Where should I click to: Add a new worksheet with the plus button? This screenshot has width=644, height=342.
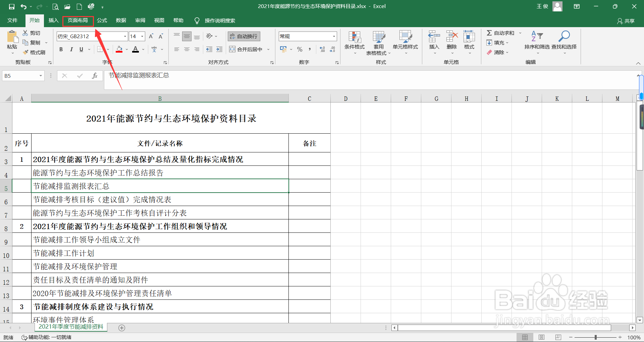click(x=121, y=328)
